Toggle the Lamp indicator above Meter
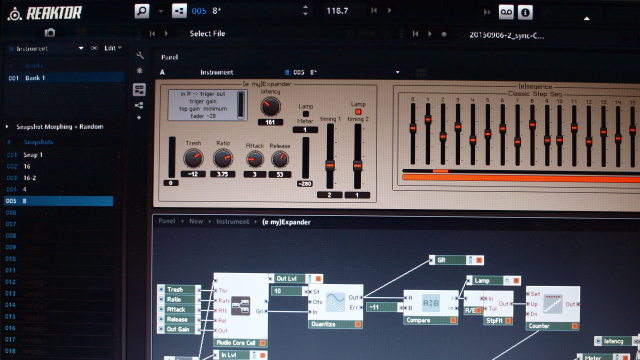The image size is (640, 360). point(305,114)
